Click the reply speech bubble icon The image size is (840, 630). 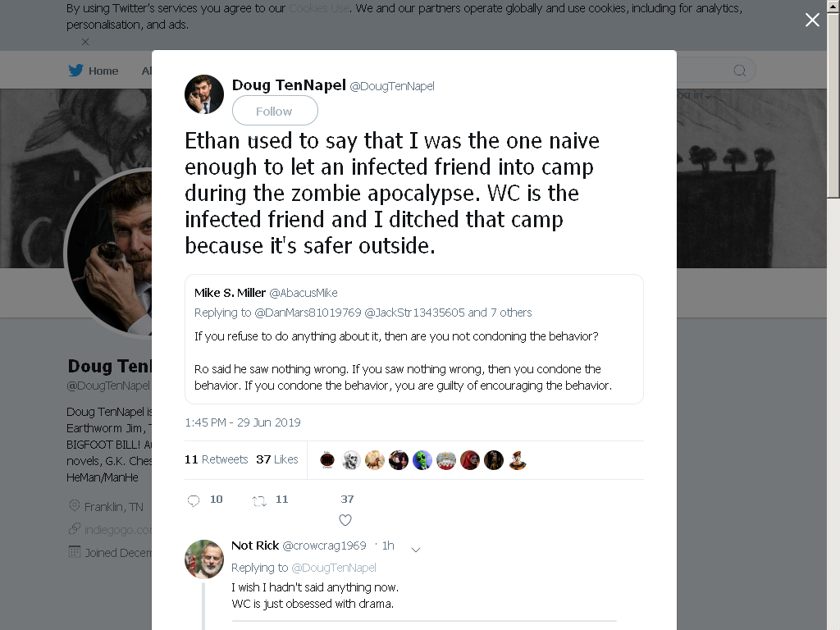(x=194, y=500)
